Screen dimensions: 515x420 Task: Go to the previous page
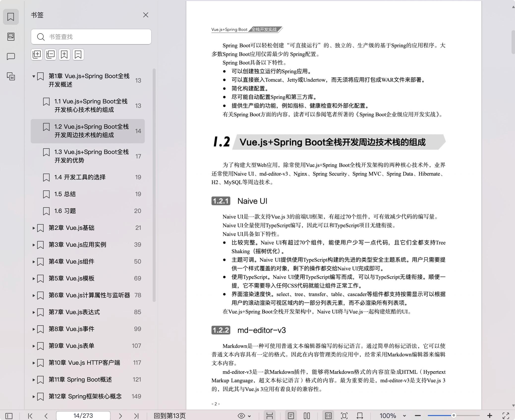[46, 416]
